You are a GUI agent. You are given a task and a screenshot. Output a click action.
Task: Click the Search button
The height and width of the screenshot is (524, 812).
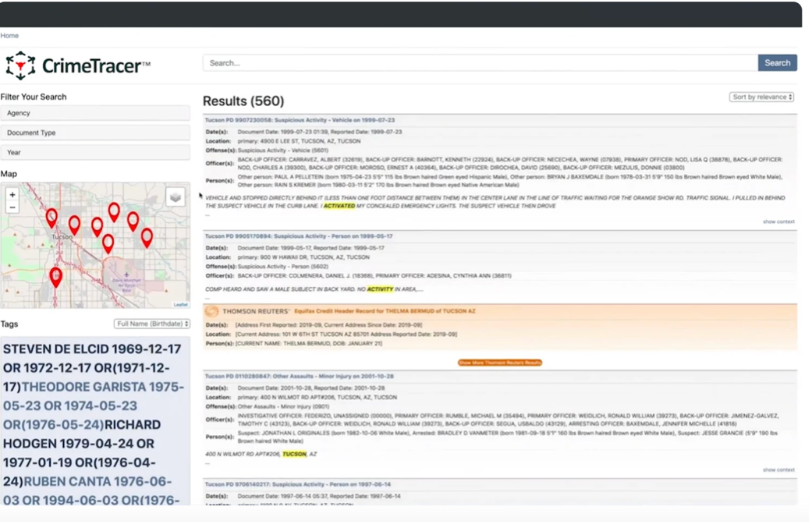pos(778,62)
